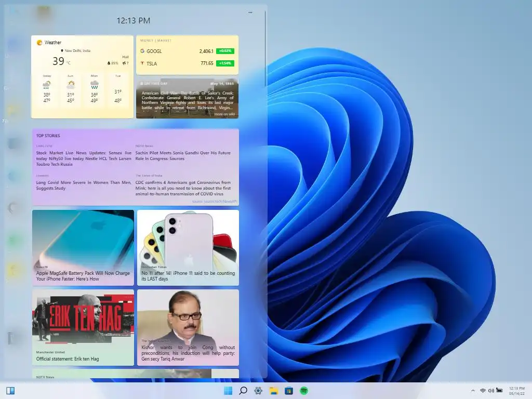Click the MONEY | MARKET heading
Screen dimensions: 532x399
click(156, 41)
